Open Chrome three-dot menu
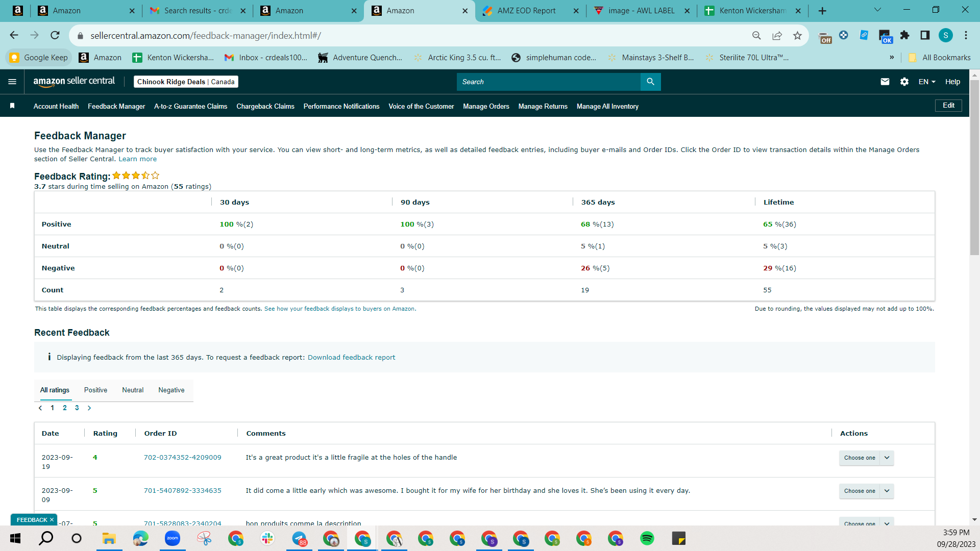 (966, 35)
